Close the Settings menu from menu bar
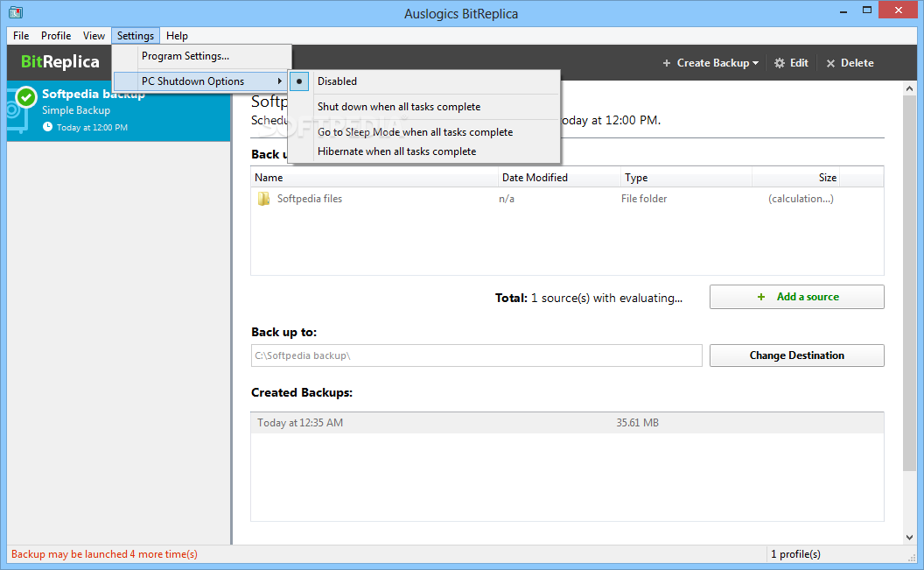 pyautogui.click(x=136, y=36)
